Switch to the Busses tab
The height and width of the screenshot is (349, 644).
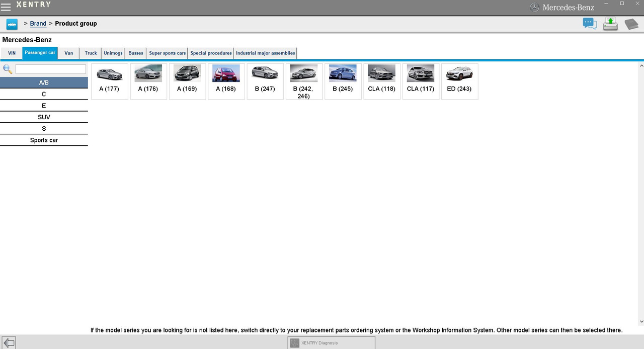(x=136, y=53)
